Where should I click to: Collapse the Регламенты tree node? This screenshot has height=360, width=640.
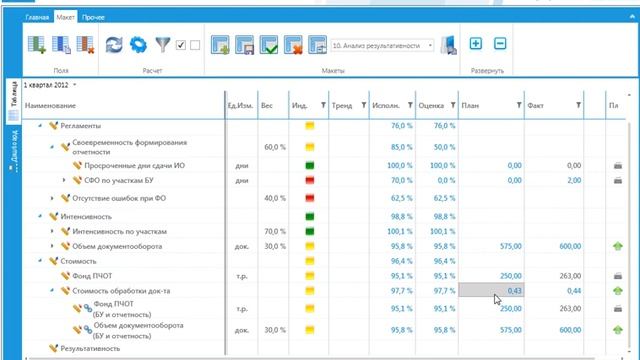[40, 126]
